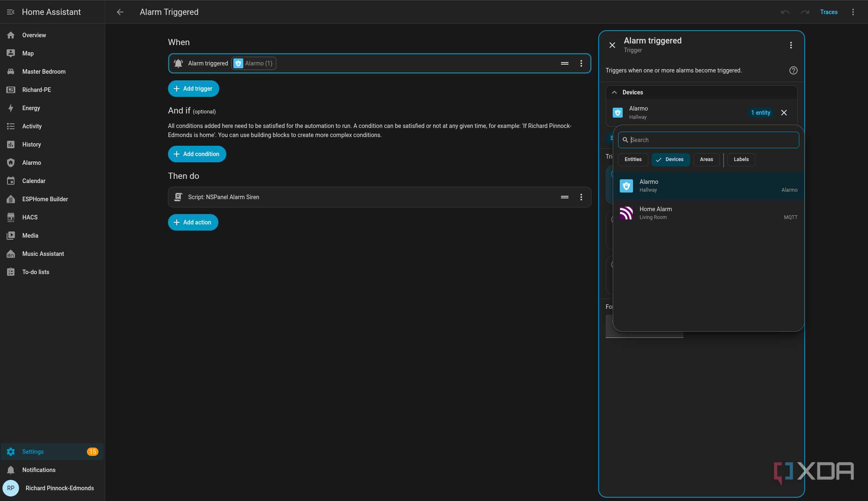The image size is (868, 501).
Task: Open the automation overflow menu in header
Action: (853, 12)
